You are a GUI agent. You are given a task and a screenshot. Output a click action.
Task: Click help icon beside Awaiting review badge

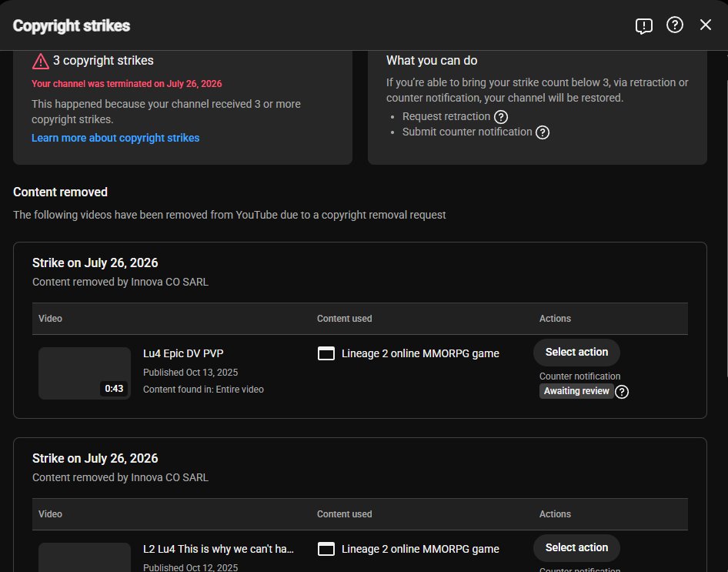[622, 392]
